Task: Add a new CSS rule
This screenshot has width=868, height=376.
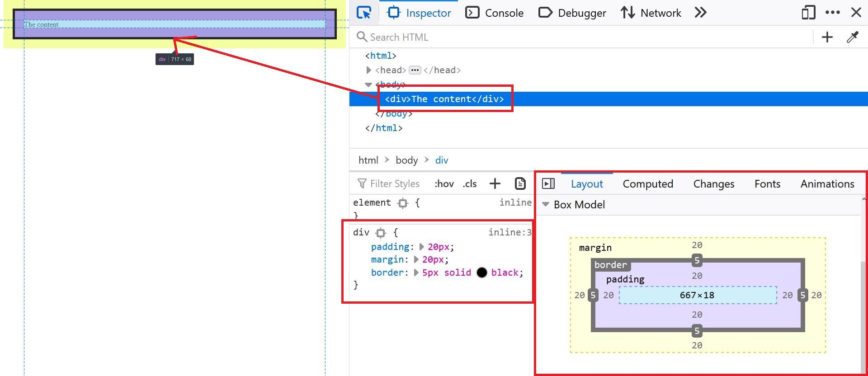Action: 495,183
